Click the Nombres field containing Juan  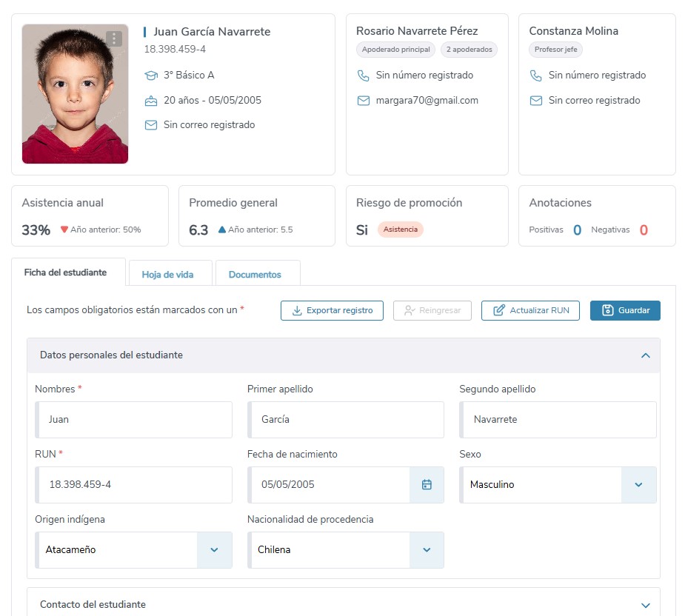pyautogui.click(x=134, y=419)
